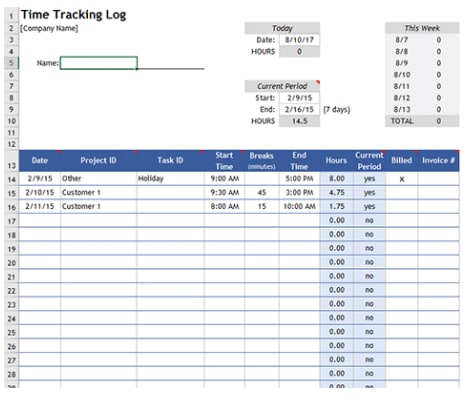467x399 pixels.
Task: Select the 2/9/15 date cell
Action: 40,179
